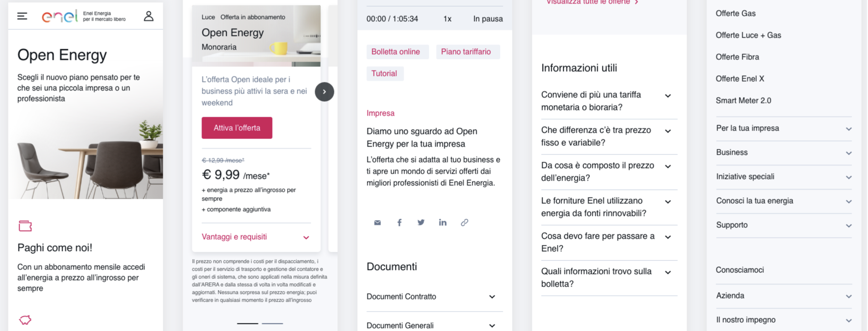Expand Il nostro impegno menu
Viewport: 868px width, 331px height.
pyautogui.click(x=784, y=320)
